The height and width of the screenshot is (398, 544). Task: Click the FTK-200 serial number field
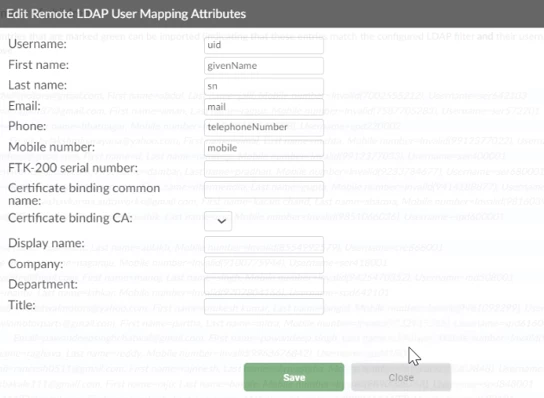[x=264, y=169]
